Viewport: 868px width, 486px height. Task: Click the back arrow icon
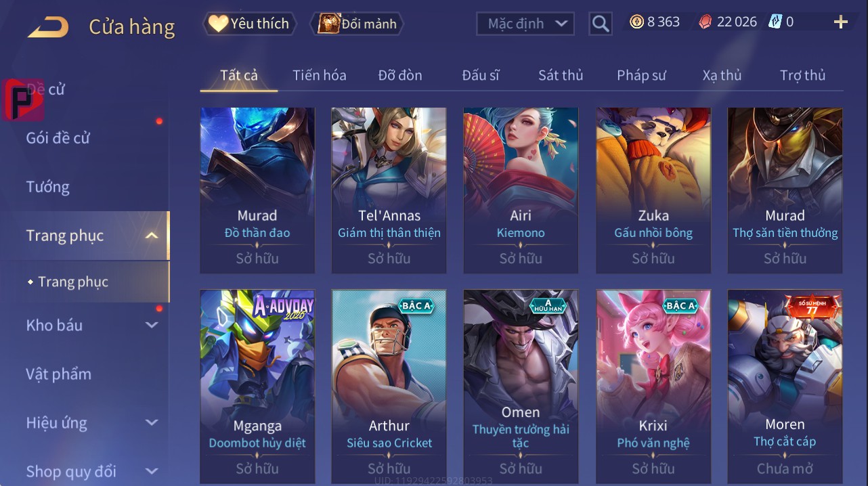[x=48, y=27]
